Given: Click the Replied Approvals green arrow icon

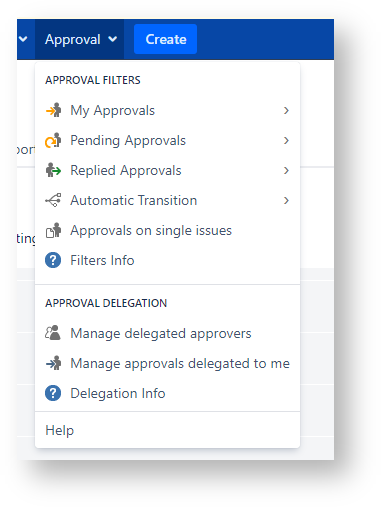Looking at the screenshot, I should click(53, 170).
